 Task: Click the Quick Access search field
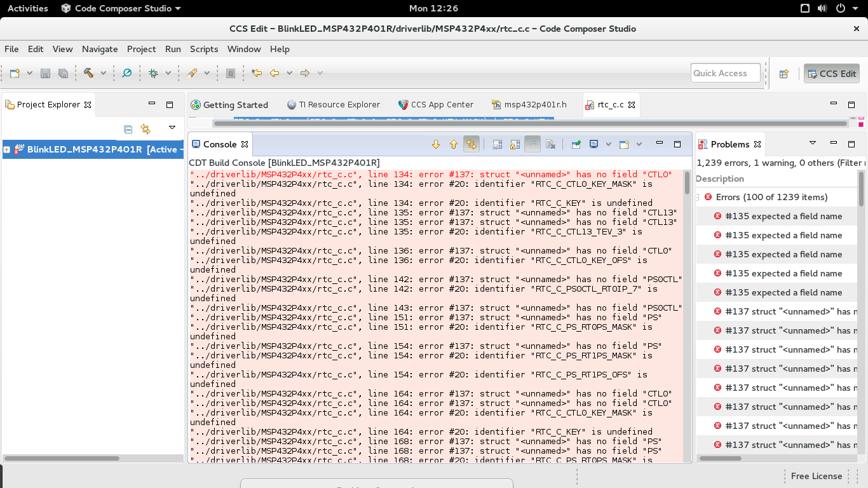click(x=726, y=73)
